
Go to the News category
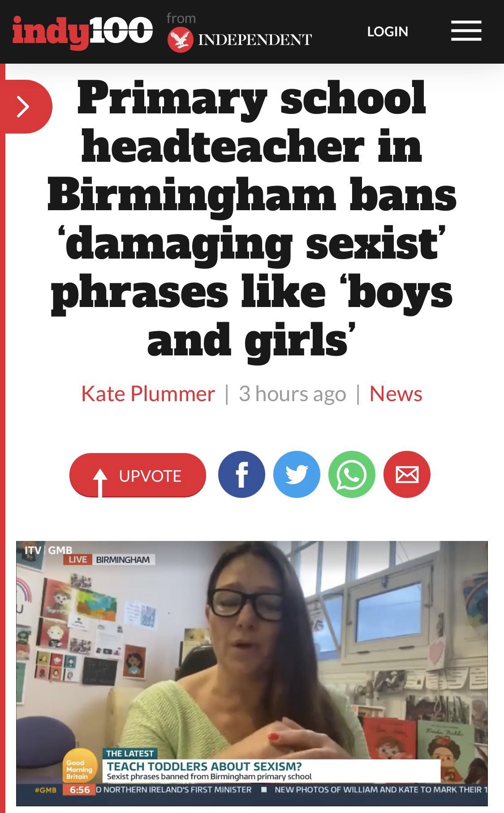point(396,394)
